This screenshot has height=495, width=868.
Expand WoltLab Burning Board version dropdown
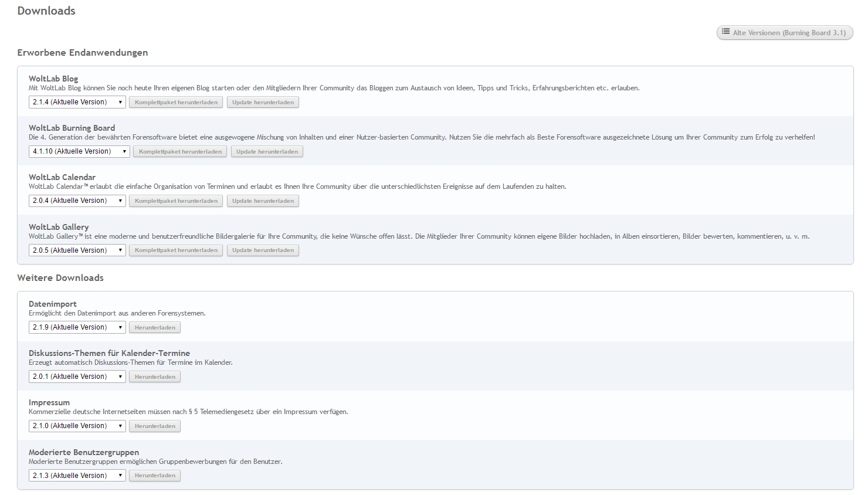[x=79, y=151]
